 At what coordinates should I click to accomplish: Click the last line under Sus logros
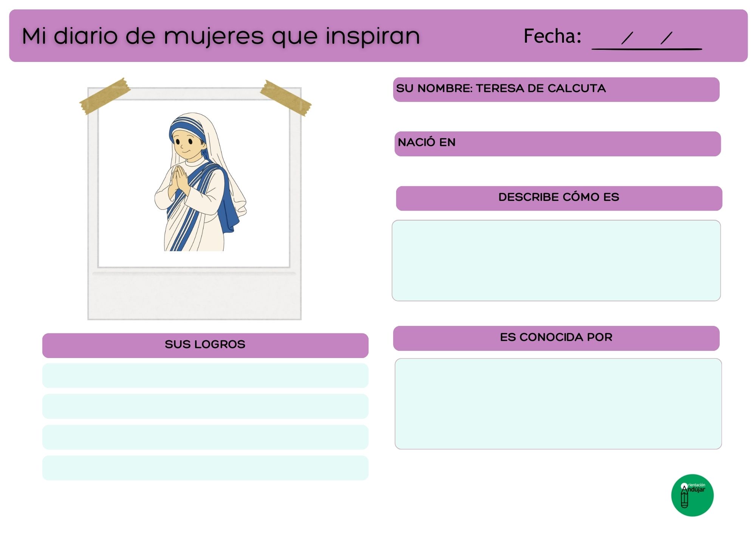205,468
